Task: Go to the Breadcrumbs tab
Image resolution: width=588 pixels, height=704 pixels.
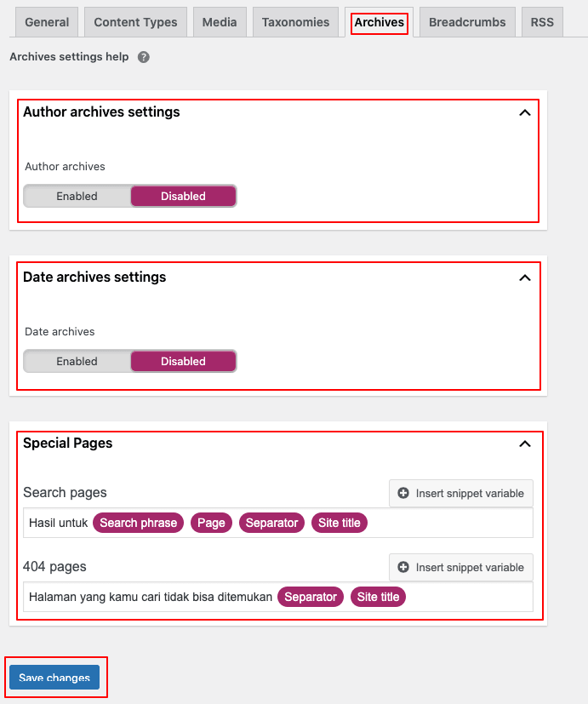Action: 467,23
